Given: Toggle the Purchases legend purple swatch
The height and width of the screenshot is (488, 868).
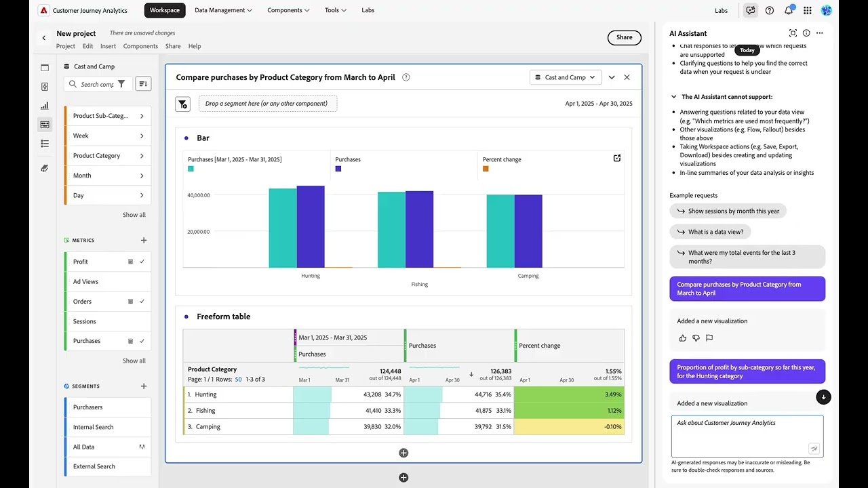Looking at the screenshot, I should [x=338, y=169].
